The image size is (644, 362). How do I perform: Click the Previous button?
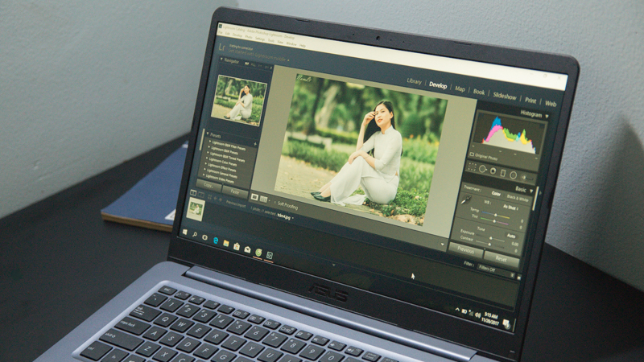click(x=466, y=250)
